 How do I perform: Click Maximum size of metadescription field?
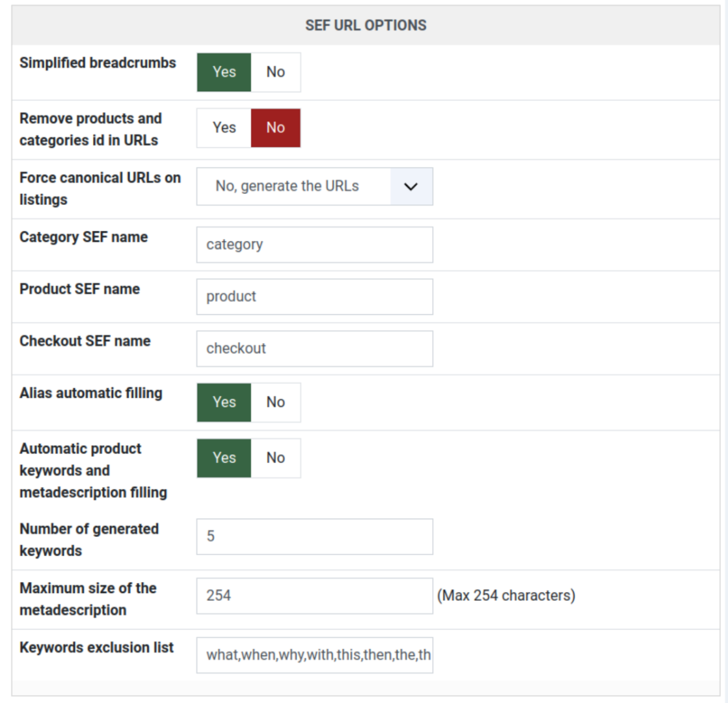[x=314, y=596]
